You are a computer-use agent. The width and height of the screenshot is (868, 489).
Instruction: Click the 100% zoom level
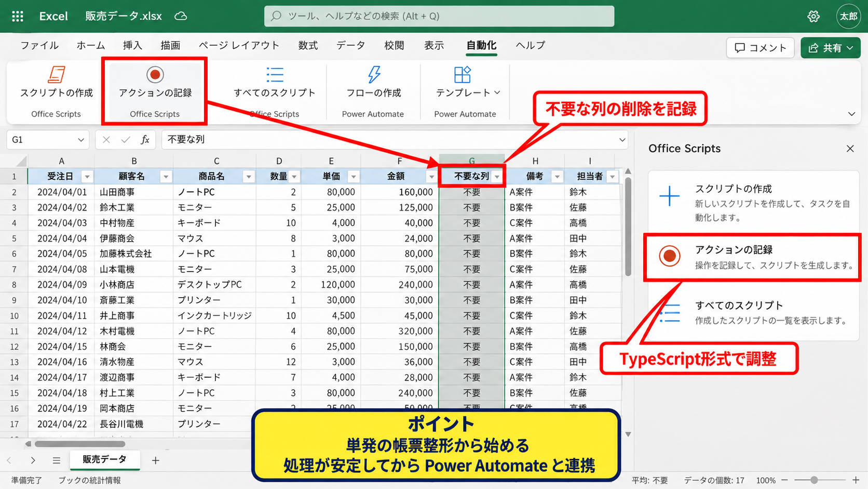tap(766, 481)
